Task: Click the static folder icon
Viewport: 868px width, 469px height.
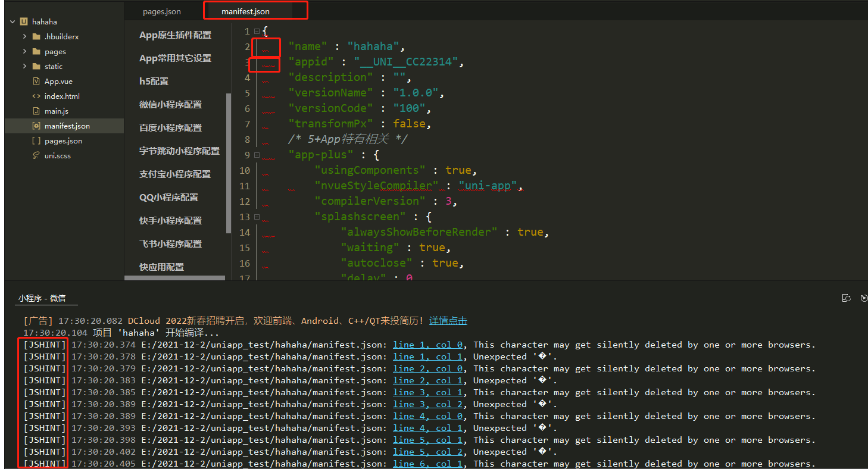Action: [x=36, y=66]
